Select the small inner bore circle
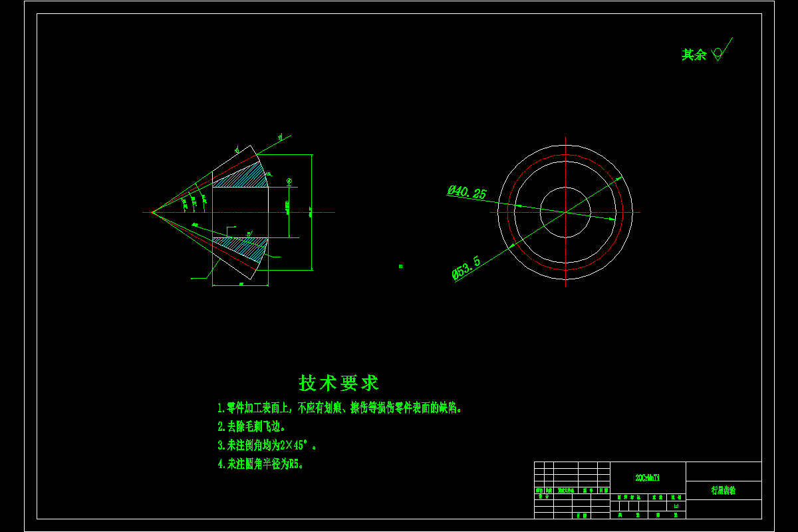Image resolution: width=798 pixels, height=532 pixels. coord(565,212)
